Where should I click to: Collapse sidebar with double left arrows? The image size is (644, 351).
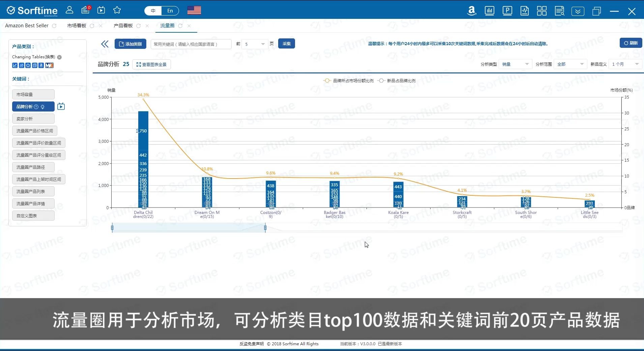(x=105, y=44)
